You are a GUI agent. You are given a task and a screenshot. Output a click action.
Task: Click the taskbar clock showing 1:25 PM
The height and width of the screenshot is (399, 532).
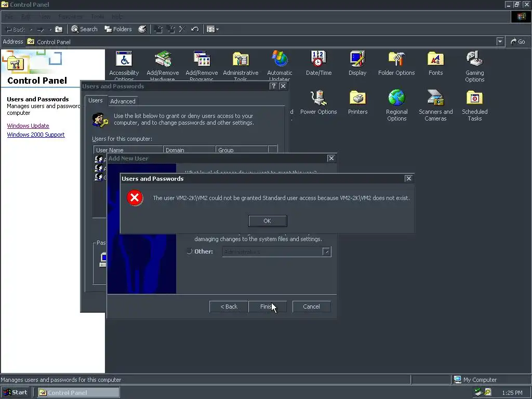[x=512, y=393]
